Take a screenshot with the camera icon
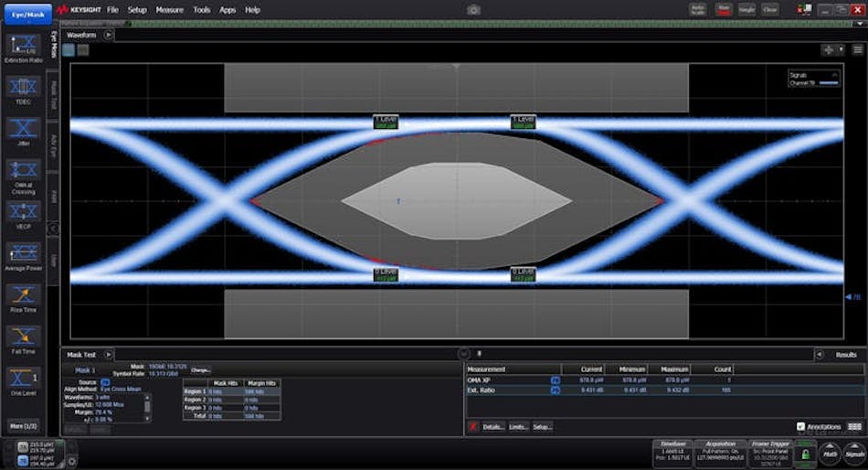The image size is (868, 470). tap(473, 9)
